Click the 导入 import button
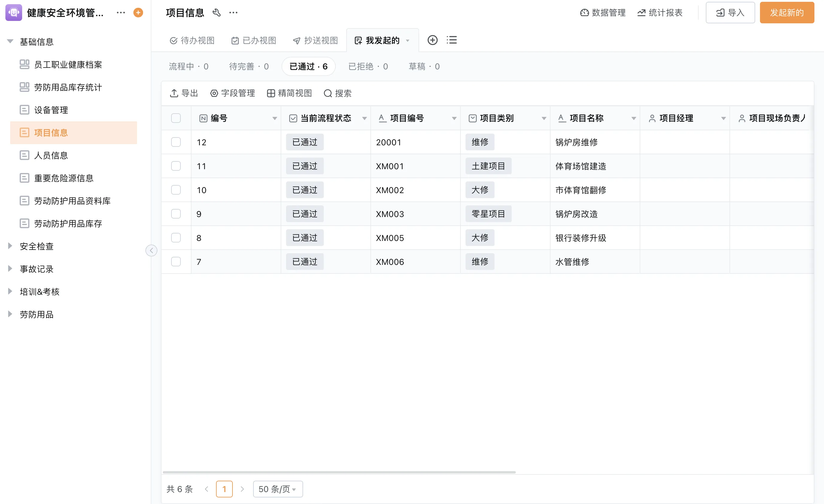Viewport: 824px width, 504px height. (730, 13)
